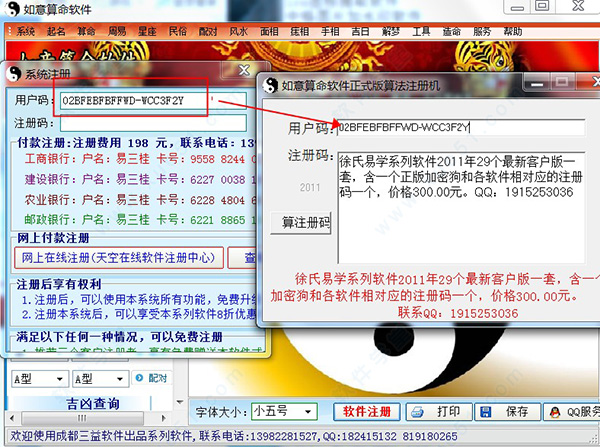
Task: Click the QQ服务 button
Action: coord(572,412)
